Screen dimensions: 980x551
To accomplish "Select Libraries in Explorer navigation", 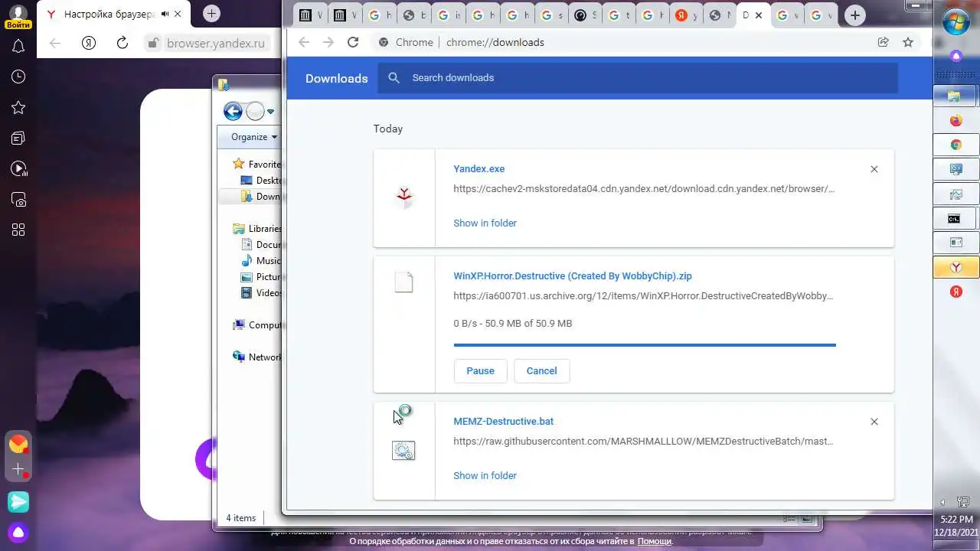I will (256, 228).
